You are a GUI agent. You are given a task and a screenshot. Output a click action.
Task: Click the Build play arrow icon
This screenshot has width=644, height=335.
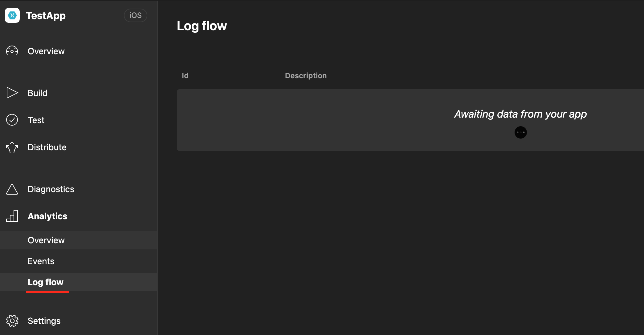12,93
